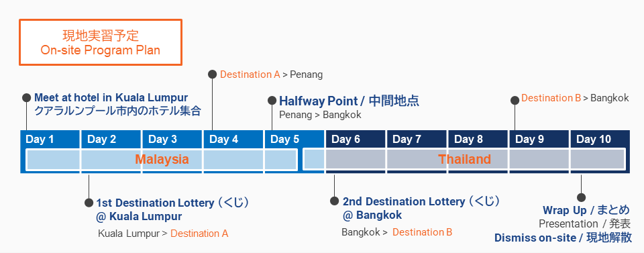Click the dot next to Destination B > Bangkok
This screenshot has width=644, height=253.
coord(515,100)
